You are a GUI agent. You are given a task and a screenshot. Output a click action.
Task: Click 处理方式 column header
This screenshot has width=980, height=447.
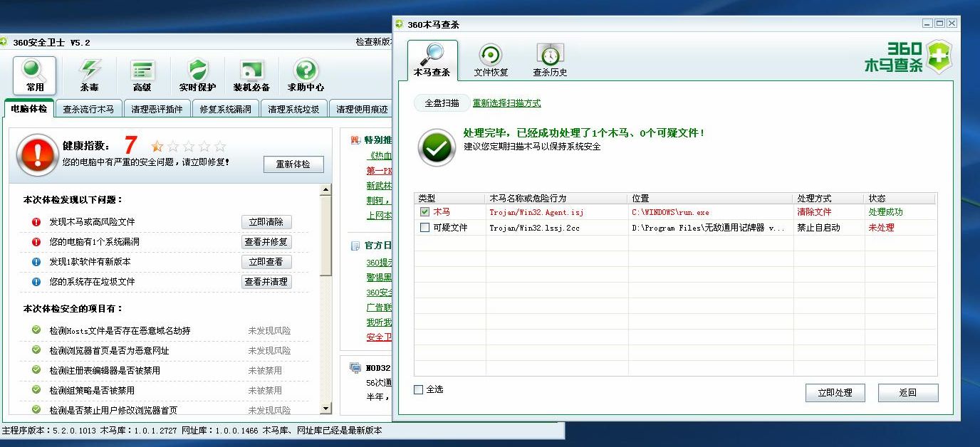(x=829, y=199)
